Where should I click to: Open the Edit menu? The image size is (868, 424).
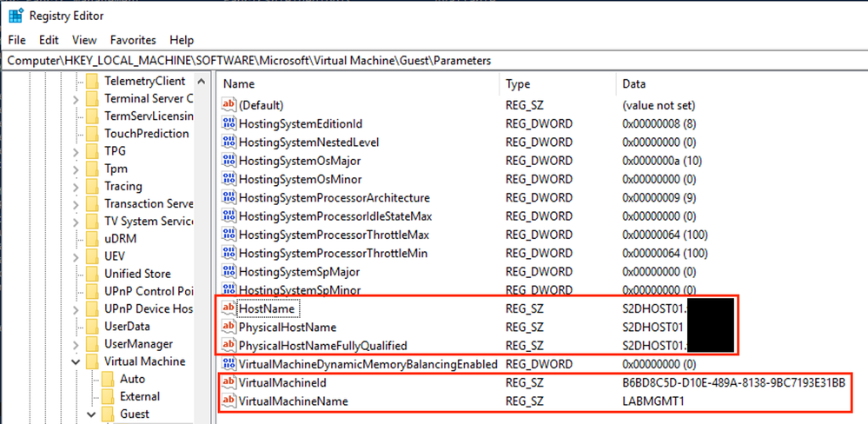point(49,40)
